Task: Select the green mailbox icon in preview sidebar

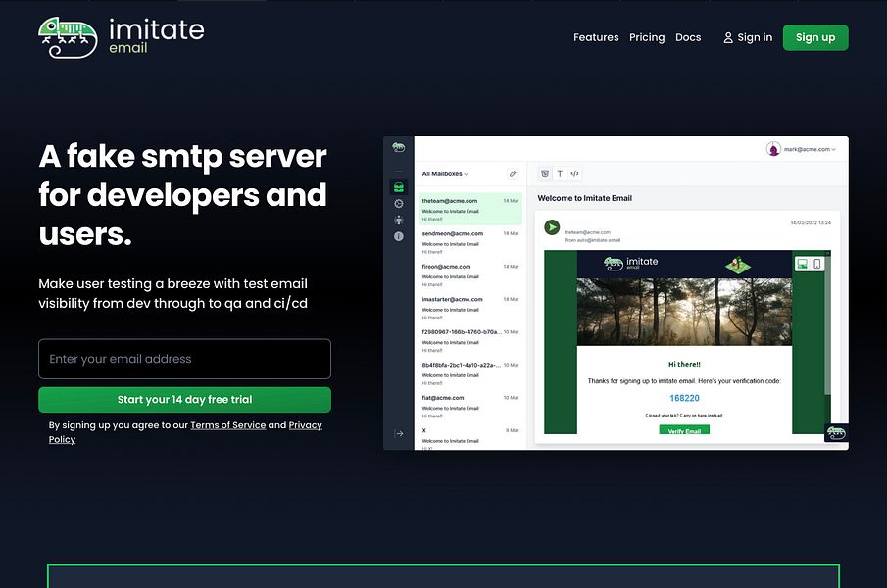Action: pos(399,187)
